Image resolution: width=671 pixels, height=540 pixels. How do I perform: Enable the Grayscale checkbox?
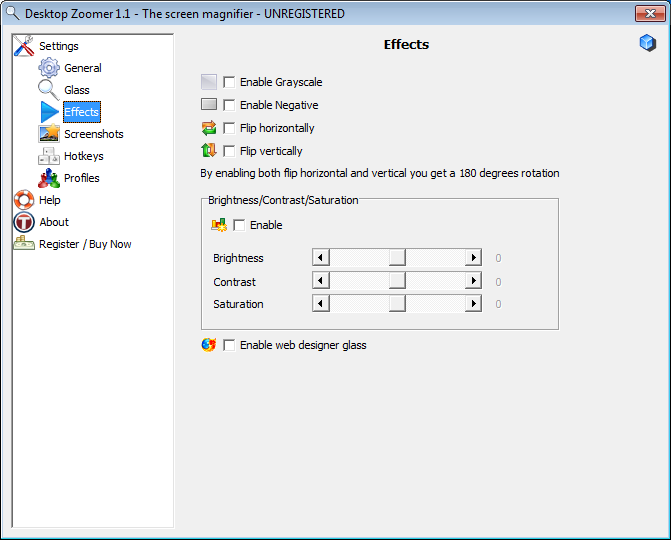[x=230, y=82]
